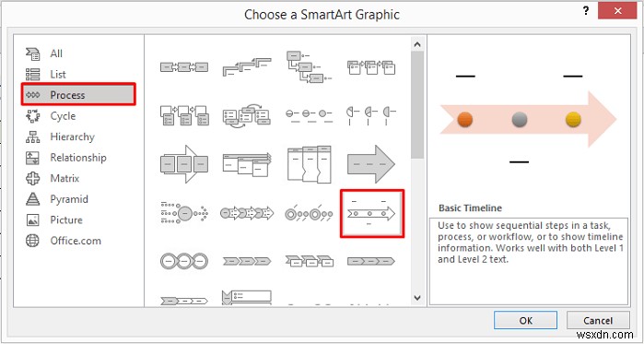Screen dimensions: 644x344
Task: Choose the Alternating Flow layout with curved arrows
Action: coord(246,115)
